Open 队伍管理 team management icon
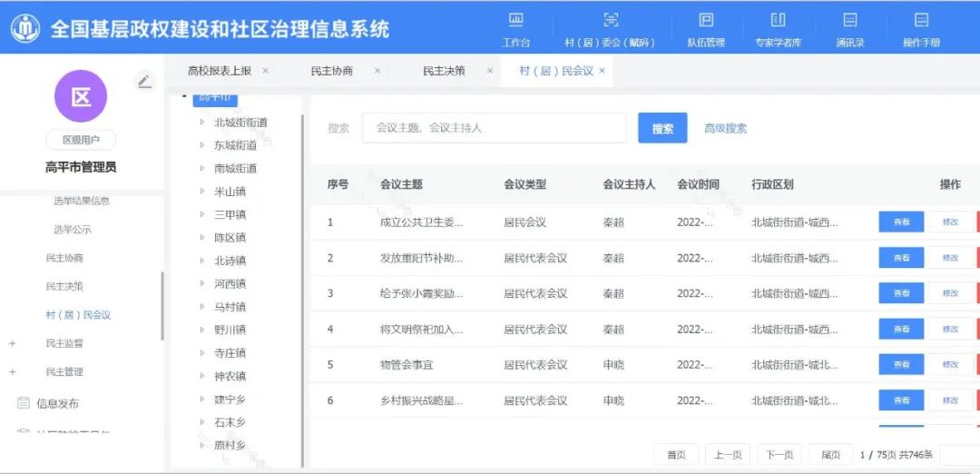The width and height of the screenshot is (980, 474). 705,21
